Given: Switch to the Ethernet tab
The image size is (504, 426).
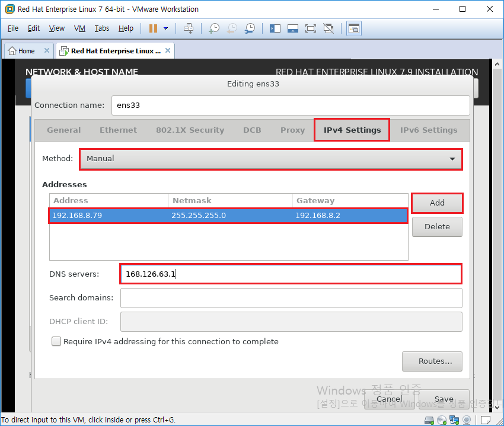Looking at the screenshot, I should pyautogui.click(x=118, y=130).
